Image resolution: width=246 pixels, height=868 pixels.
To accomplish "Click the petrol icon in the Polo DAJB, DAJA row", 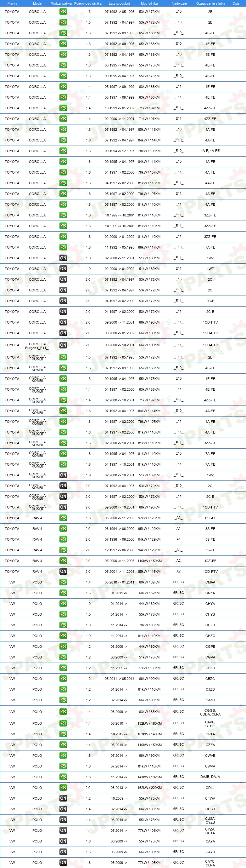I will pyautogui.click(x=63, y=777).
